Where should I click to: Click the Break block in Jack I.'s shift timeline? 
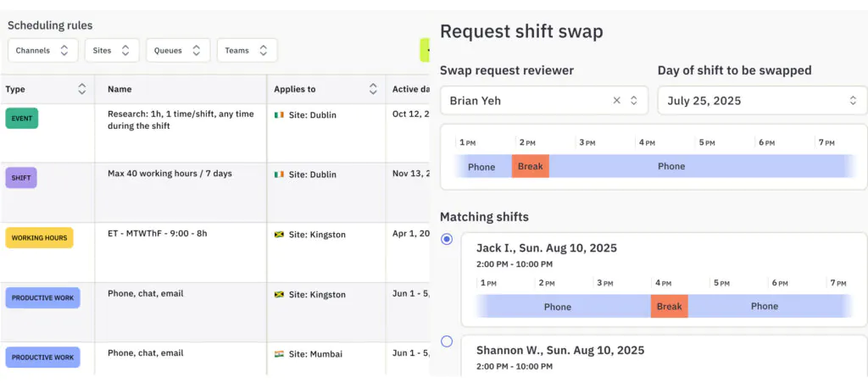(670, 306)
